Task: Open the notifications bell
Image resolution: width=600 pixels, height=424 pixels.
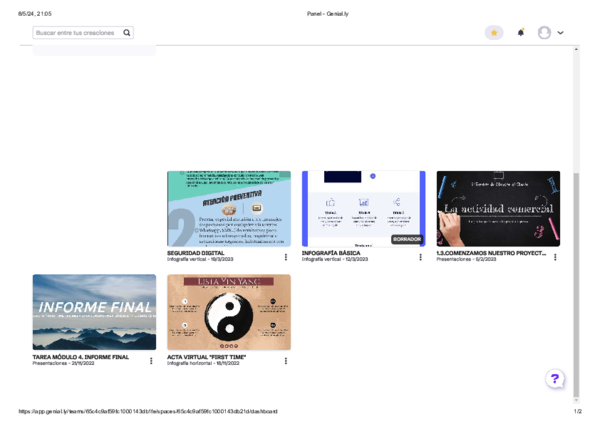Action: tap(520, 33)
